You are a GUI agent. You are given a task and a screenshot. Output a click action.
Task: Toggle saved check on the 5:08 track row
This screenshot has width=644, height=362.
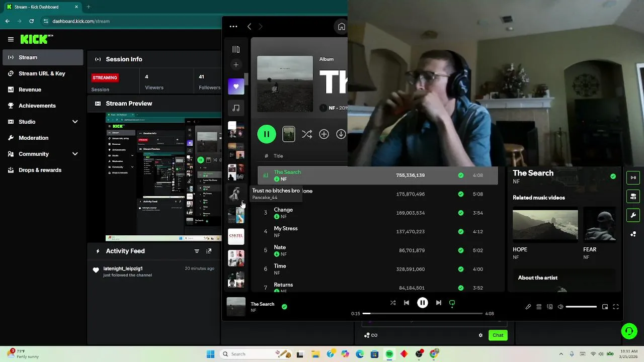coord(460,194)
